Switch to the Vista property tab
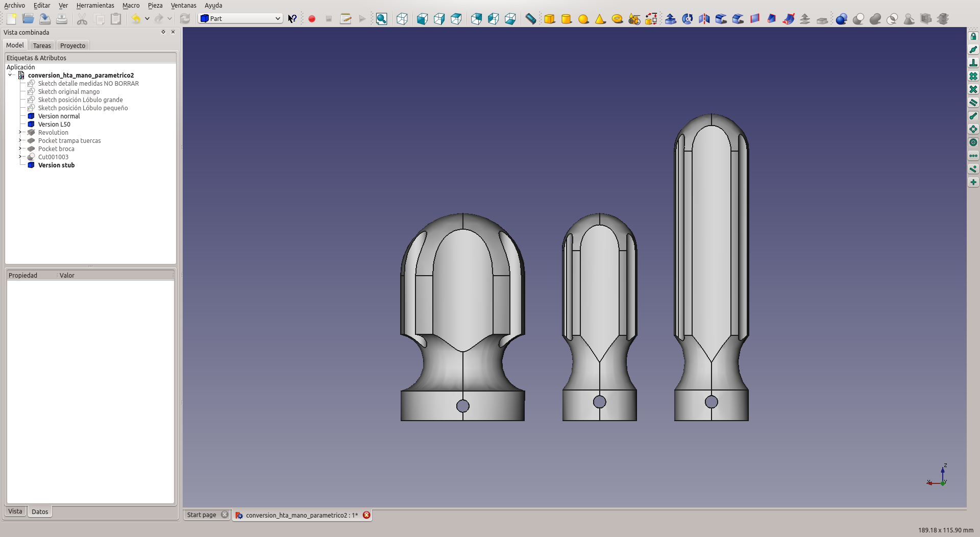The height and width of the screenshot is (537, 980). tap(15, 511)
